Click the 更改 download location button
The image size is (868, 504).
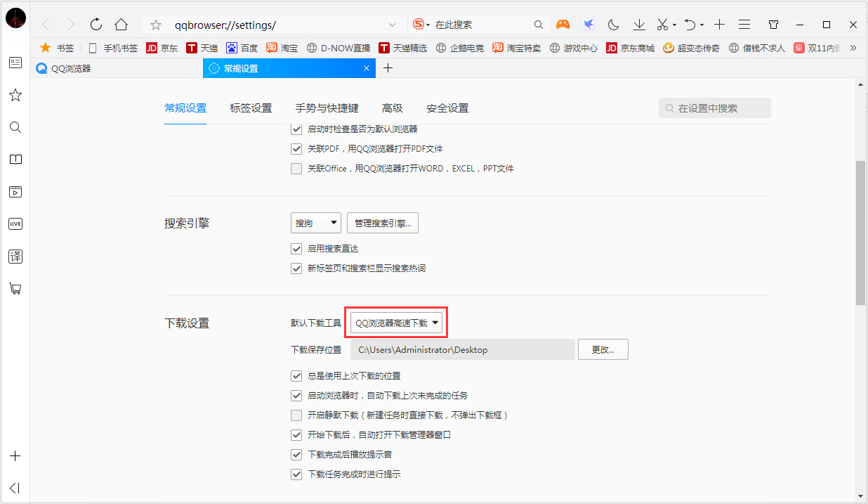click(x=603, y=349)
